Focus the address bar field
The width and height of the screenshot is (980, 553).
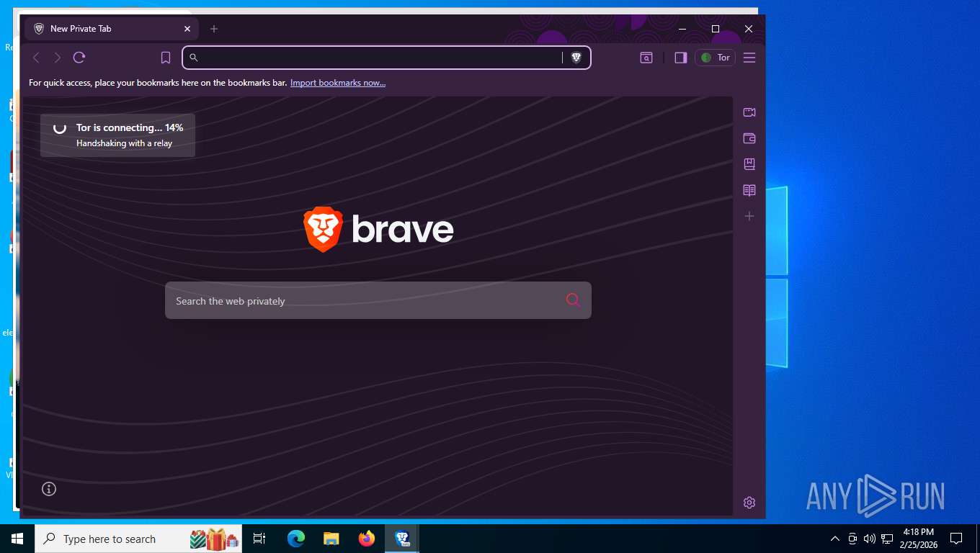coord(386,58)
